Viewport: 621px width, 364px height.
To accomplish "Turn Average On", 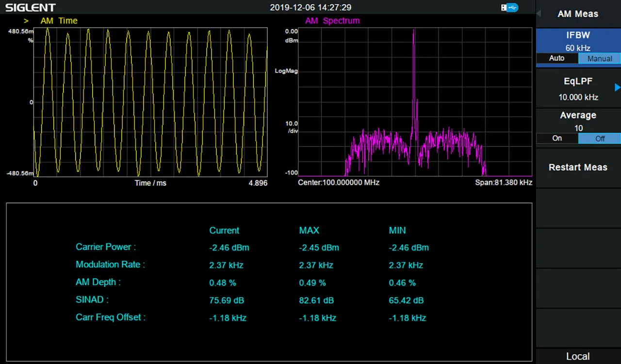I will click(557, 138).
